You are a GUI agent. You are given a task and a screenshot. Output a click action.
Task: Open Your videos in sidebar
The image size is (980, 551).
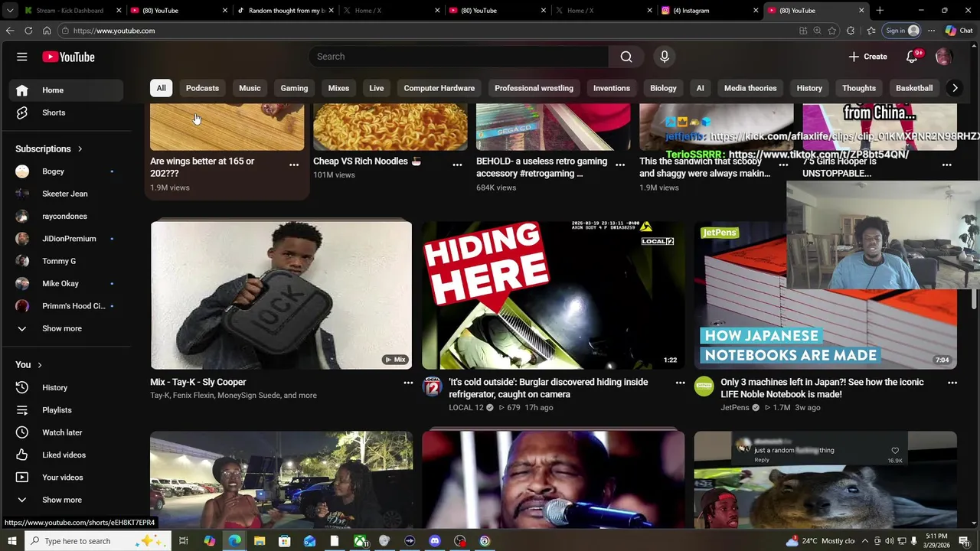pos(66,478)
